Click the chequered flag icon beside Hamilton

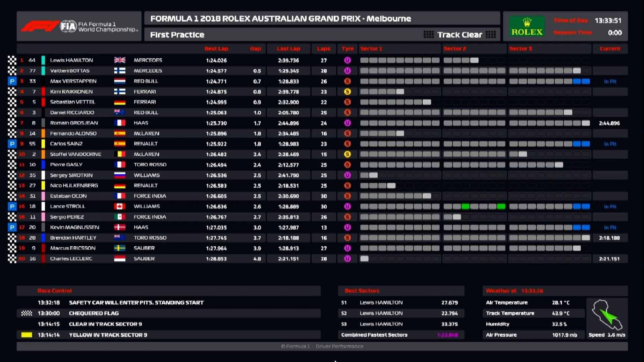coord(12,60)
